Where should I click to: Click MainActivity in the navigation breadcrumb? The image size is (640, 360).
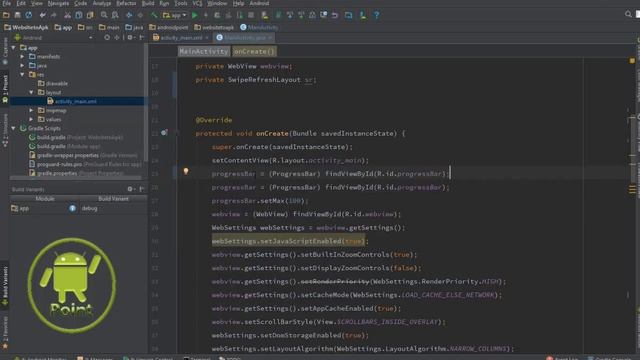[x=259, y=27]
